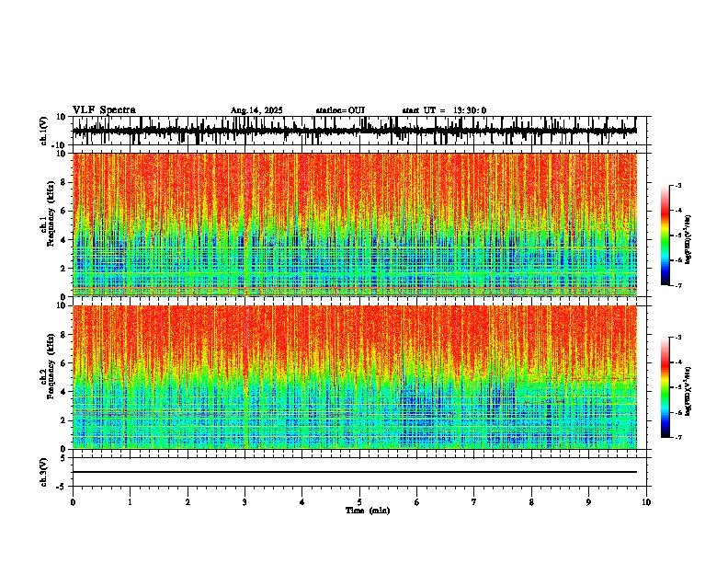Select the "start UT = 13:30:0" header text
728x563 pixels.
click(444, 110)
